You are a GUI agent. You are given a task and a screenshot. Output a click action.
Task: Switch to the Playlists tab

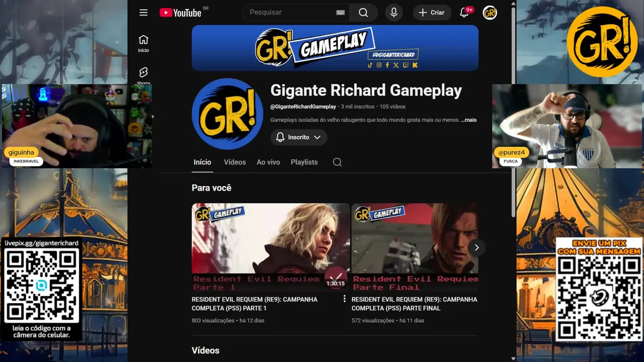[x=304, y=162]
